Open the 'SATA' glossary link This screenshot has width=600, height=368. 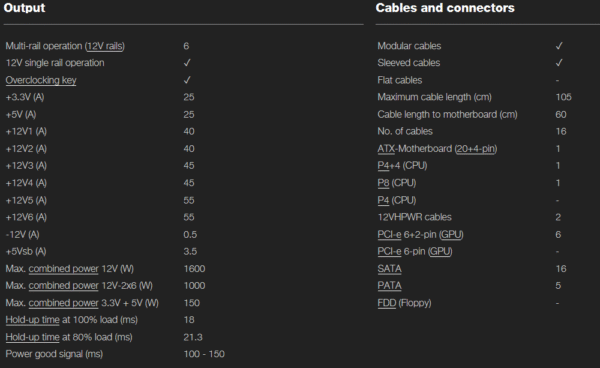(x=390, y=269)
